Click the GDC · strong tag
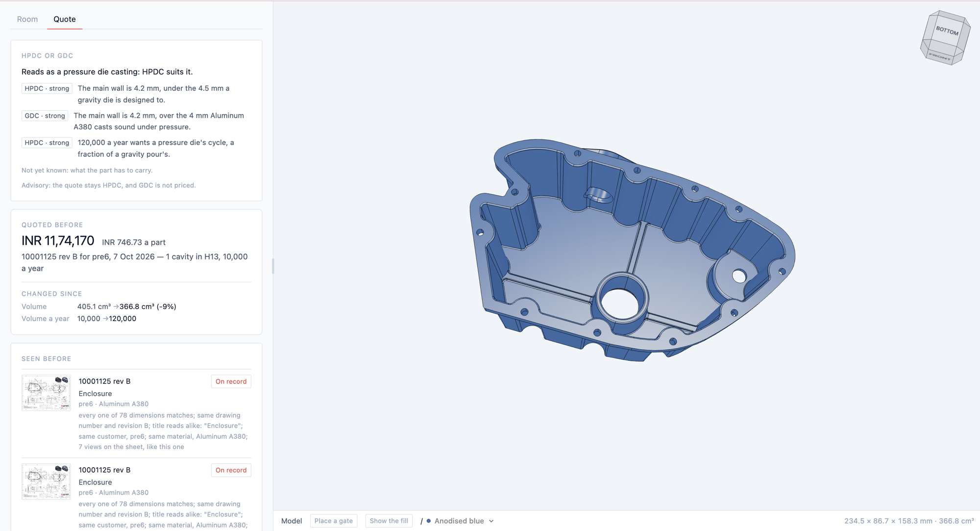This screenshot has width=980, height=531. (45, 116)
